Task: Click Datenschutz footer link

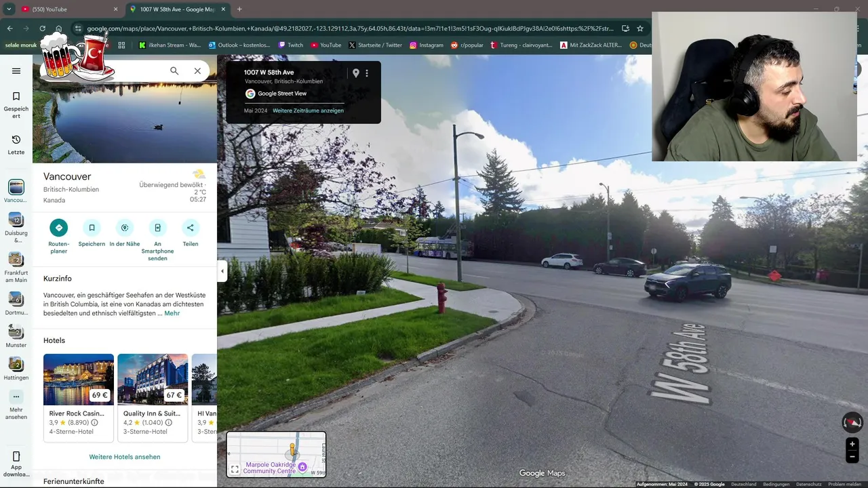Action: (x=809, y=484)
